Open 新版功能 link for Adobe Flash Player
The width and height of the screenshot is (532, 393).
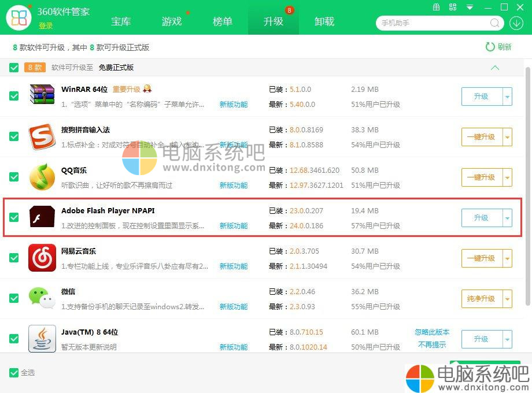click(x=234, y=226)
